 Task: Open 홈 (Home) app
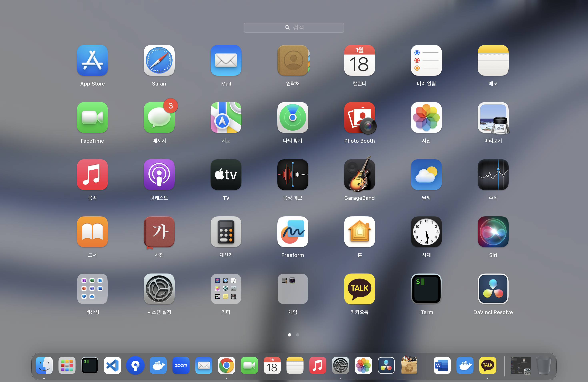pyautogui.click(x=359, y=232)
